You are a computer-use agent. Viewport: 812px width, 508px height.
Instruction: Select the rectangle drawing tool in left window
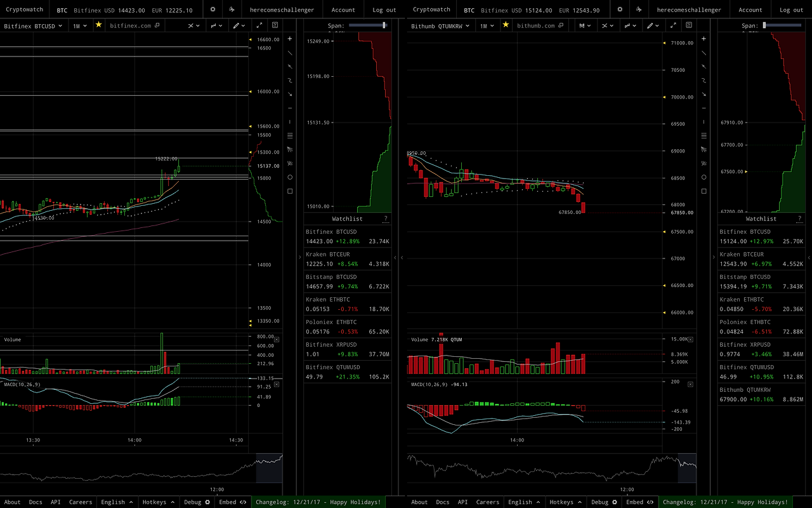(290, 191)
